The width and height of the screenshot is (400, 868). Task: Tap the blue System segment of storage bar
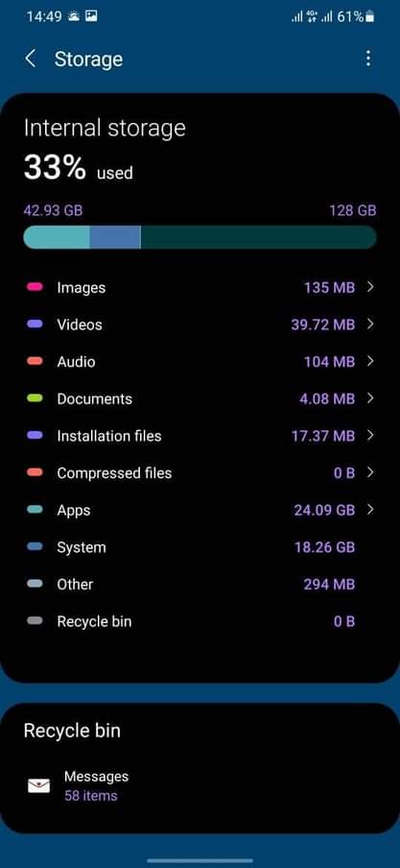point(115,237)
